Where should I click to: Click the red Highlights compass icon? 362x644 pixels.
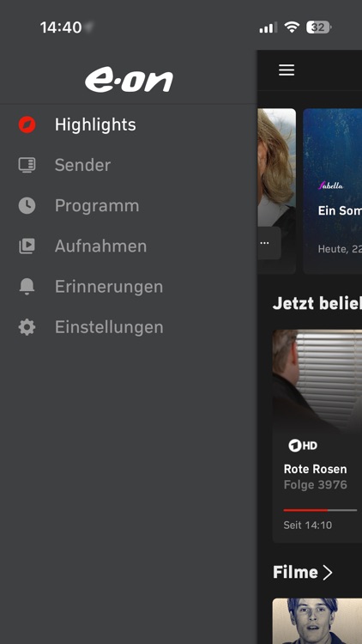point(27,125)
